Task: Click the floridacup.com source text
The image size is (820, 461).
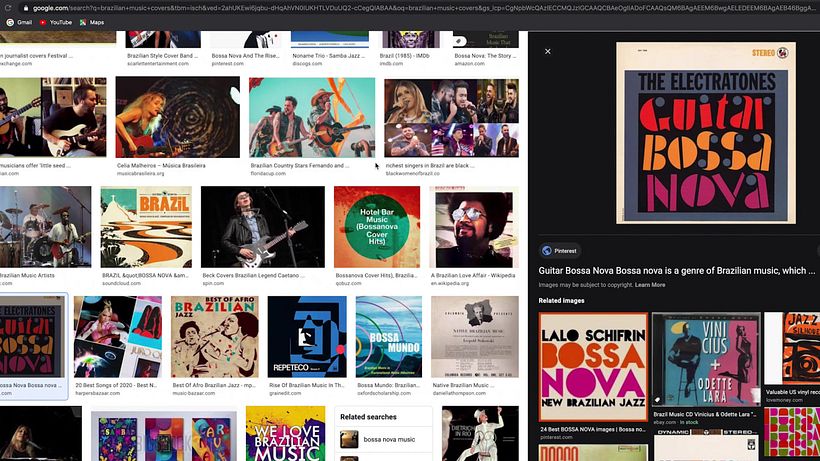Action: pyautogui.click(x=268, y=173)
